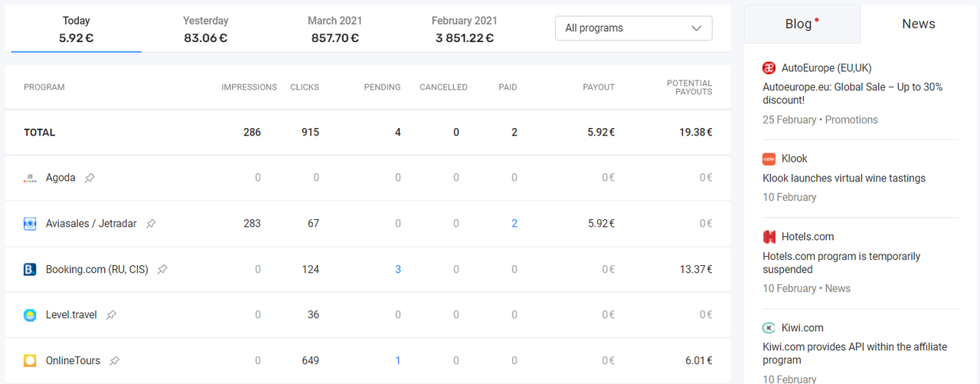
Task: Click OnlineTours potential payout 6.01 €
Action: (x=698, y=361)
